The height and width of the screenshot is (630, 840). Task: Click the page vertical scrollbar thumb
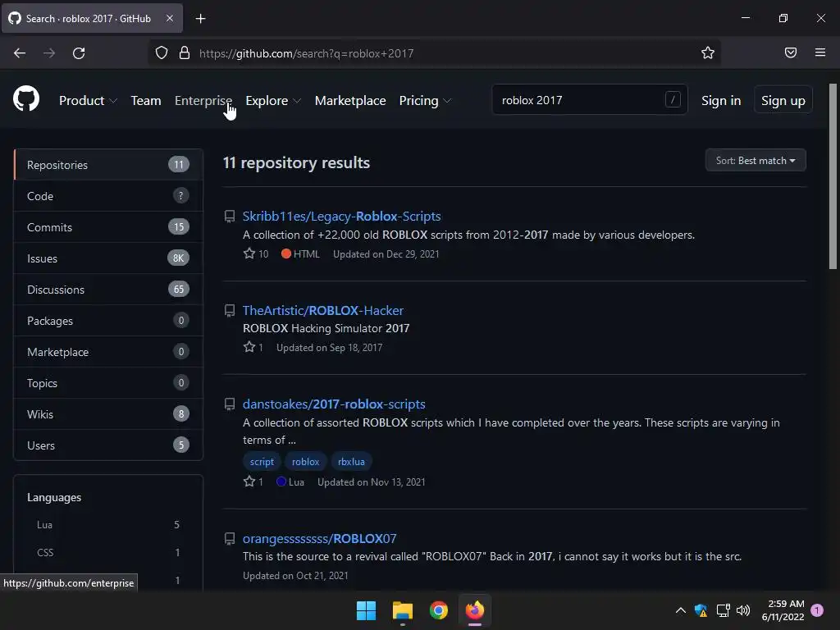[x=833, y=176]
